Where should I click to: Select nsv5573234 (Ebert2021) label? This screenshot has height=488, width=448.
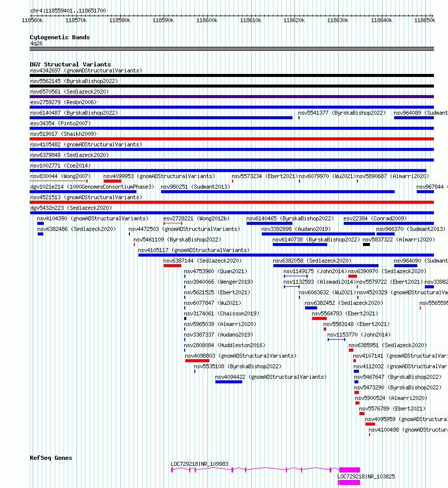point(265,177)
